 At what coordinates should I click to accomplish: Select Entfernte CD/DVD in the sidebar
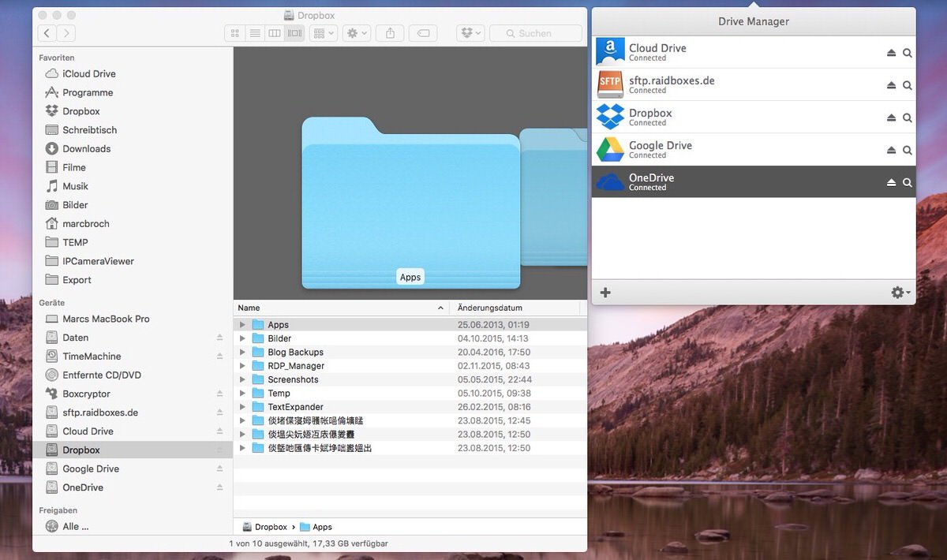click(102, 375)
